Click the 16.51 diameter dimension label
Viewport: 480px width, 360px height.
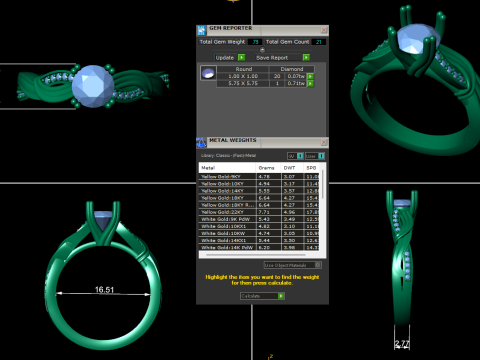click(x=104, y=289)
